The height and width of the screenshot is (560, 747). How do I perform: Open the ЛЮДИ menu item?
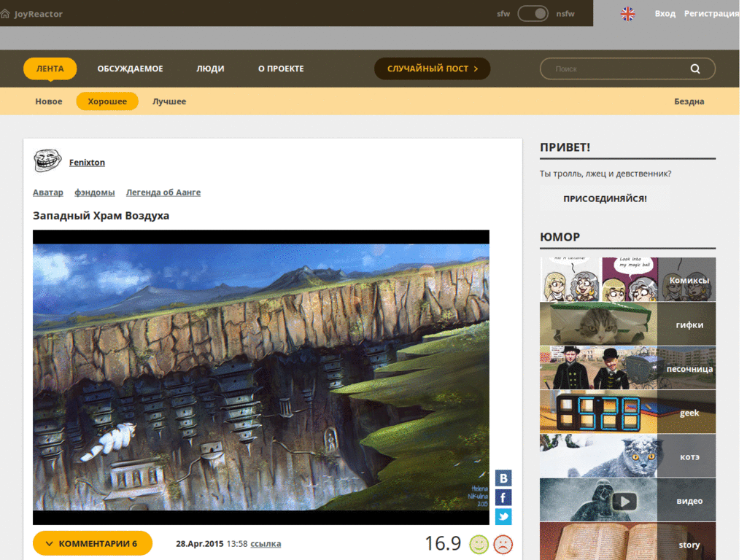[210, 69]
